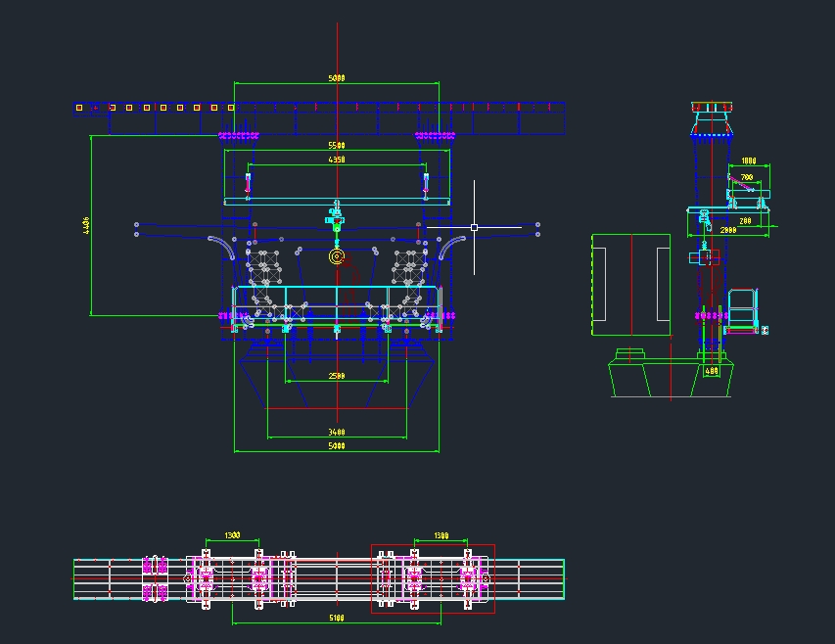Viewport: 835px width, 644px height.
Task: Click the 400 dimension at side base
Action: (712, 371)
